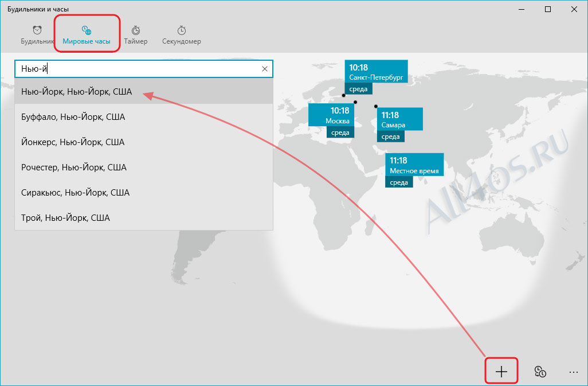The width and height of the screenshot is (588, 386).
Task: Choose Буффало, Нью-Йорк, США suggestion
Action: point(144,116)
